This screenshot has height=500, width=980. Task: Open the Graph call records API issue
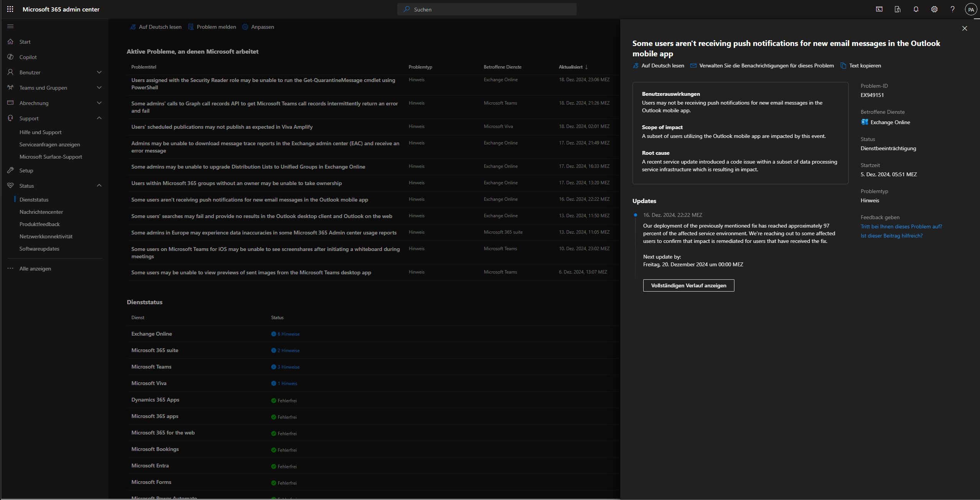(265, 107)
